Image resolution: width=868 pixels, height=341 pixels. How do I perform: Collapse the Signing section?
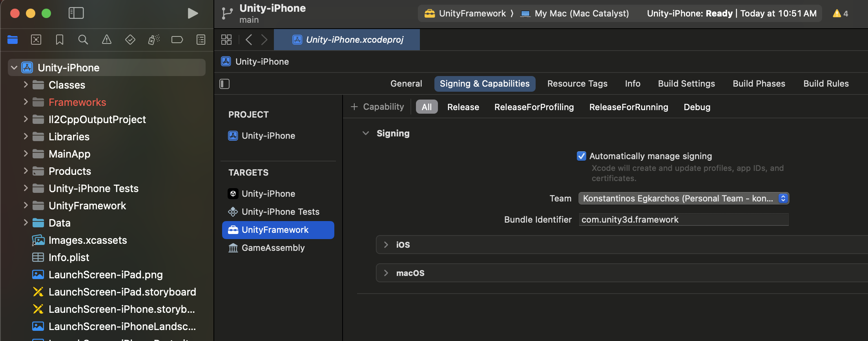click(366, 133)
